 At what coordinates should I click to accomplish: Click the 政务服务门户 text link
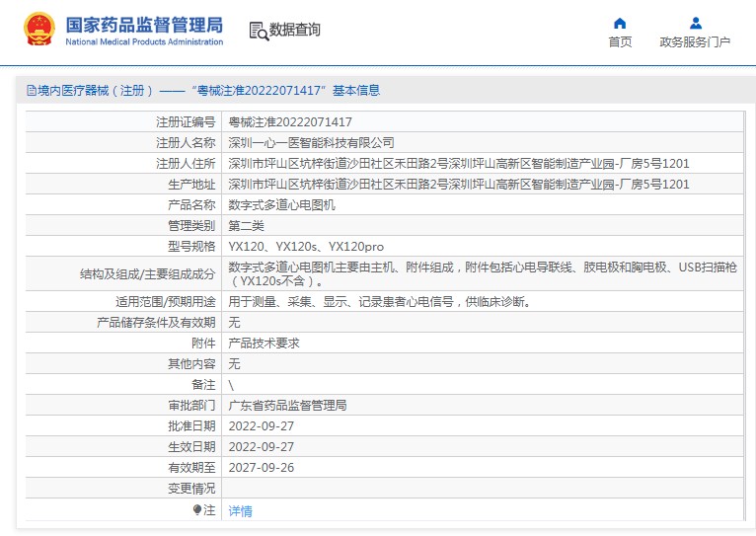(695, 41)
